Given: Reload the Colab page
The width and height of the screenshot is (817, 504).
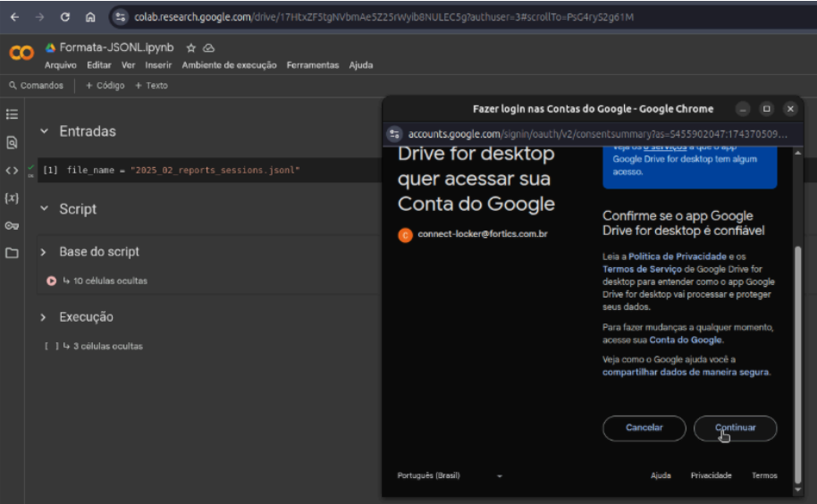Looking at the screenshot, I should tap(65, 17).
